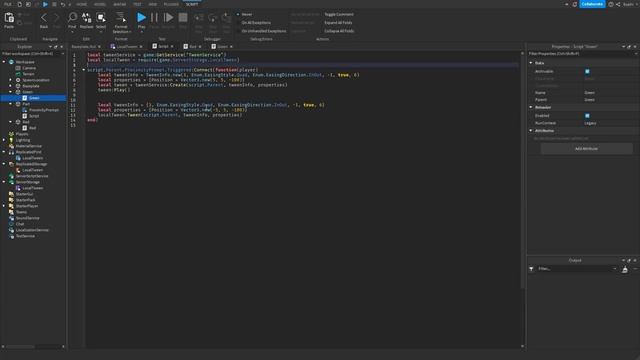
Task: Collapse the Part node in the Explorer
Action: coord(11,104)
